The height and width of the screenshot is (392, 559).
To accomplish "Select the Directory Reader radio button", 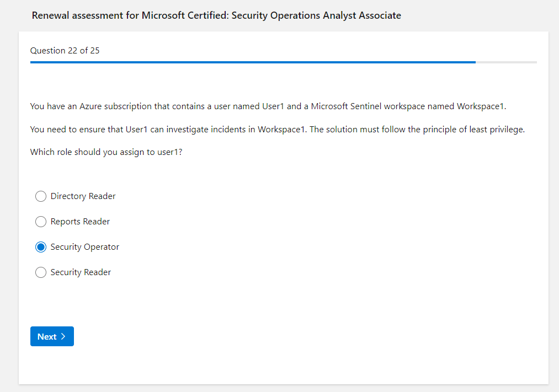I will pyautogui.click(x=41, y=196).
